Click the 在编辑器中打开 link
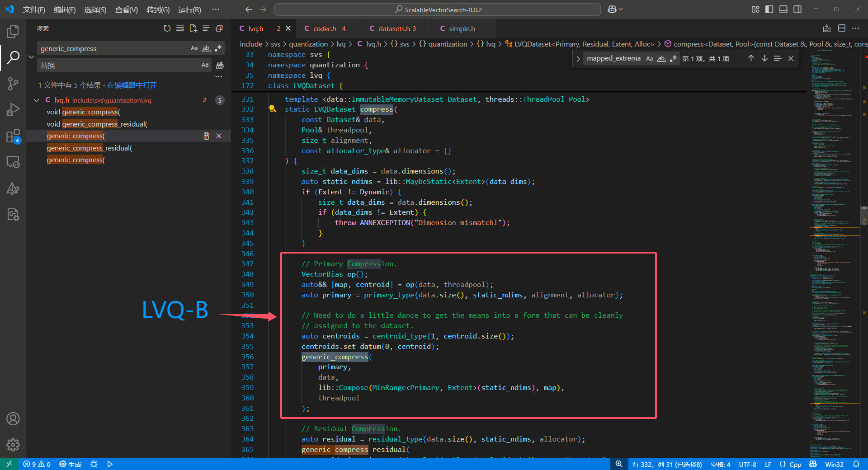This screenshot has width=868, height=470. [x=132, y=85]
